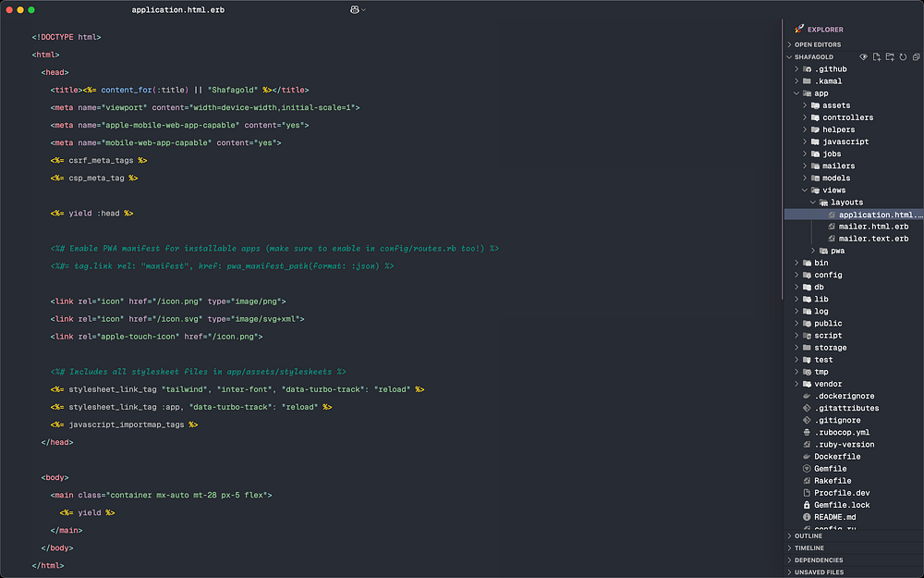Image resolution: width=924 pixels, height=578 pixels.
Task: Click the .dockerignore Docker whale icon
Action: pyautogui.click(x=807, y=396)
